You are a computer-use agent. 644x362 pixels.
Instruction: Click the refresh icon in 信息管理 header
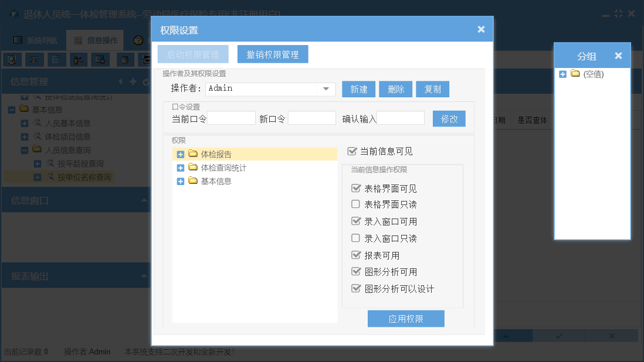(x=146, y=81)
